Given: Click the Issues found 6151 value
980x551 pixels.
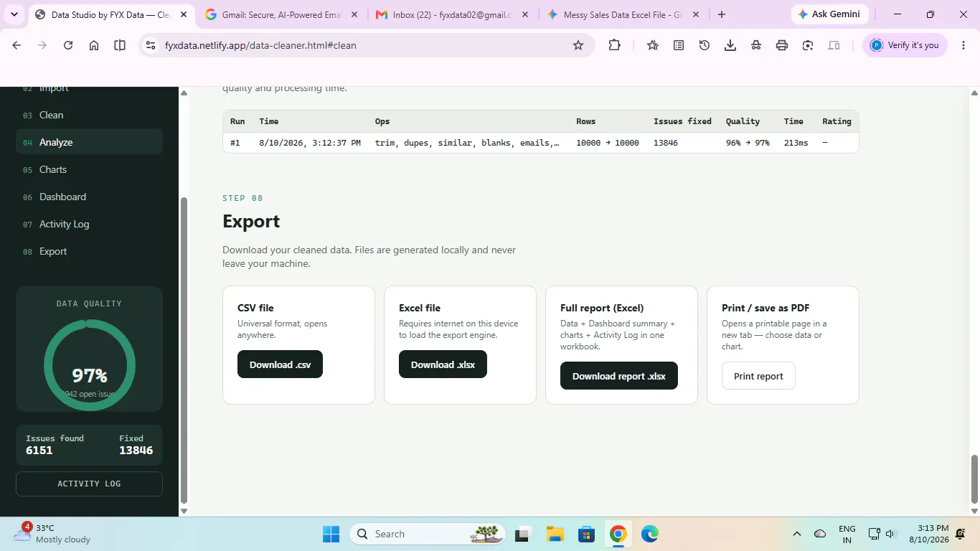Looking at the screenshot, I should click(x=39, y=451).
